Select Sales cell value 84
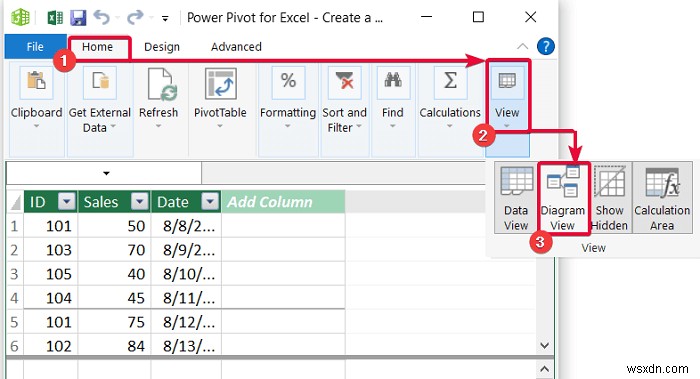 pos(114,346)
